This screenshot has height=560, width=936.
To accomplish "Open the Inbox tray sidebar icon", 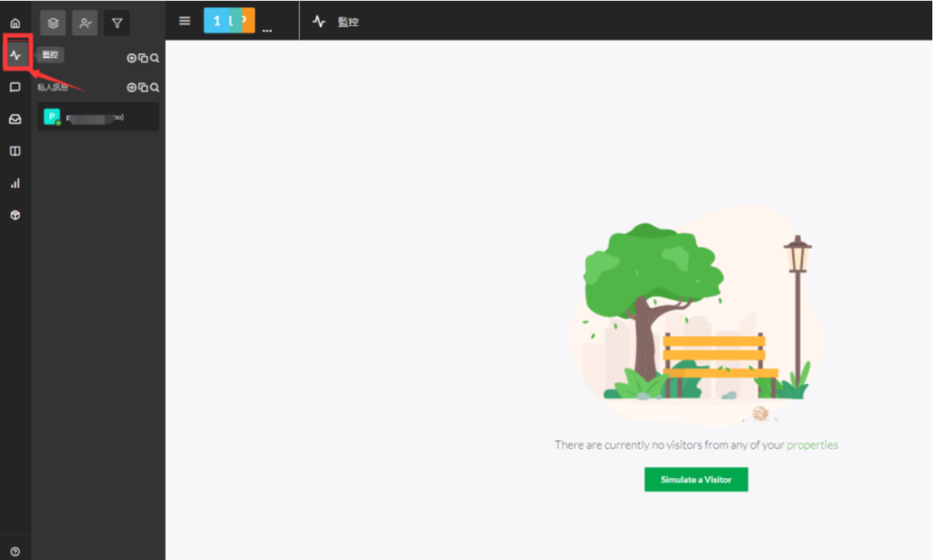I will [x=15, y=119].
